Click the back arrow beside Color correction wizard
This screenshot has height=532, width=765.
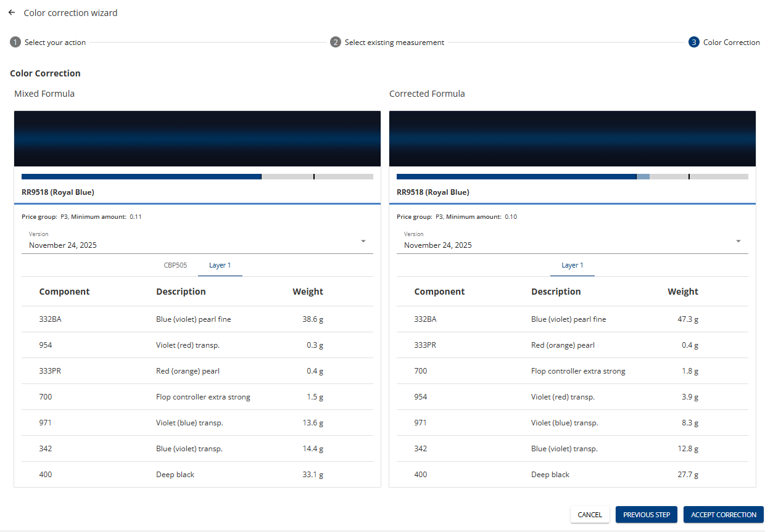[12, 12]
